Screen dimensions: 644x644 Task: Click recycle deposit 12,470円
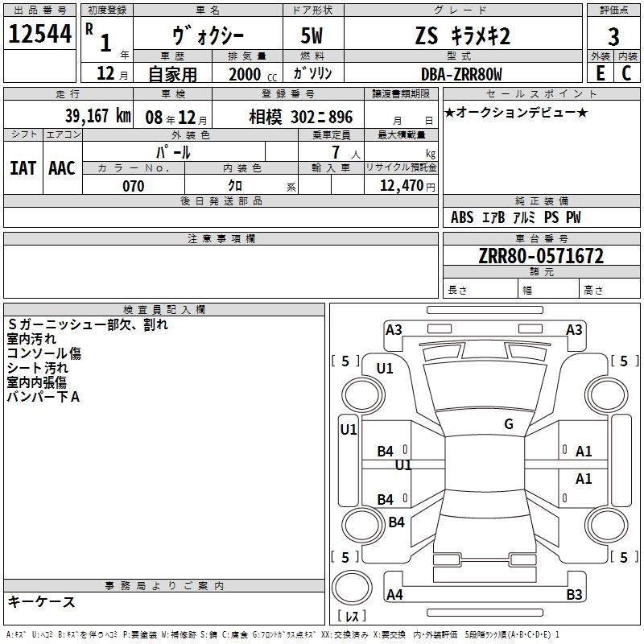point(407,186)
